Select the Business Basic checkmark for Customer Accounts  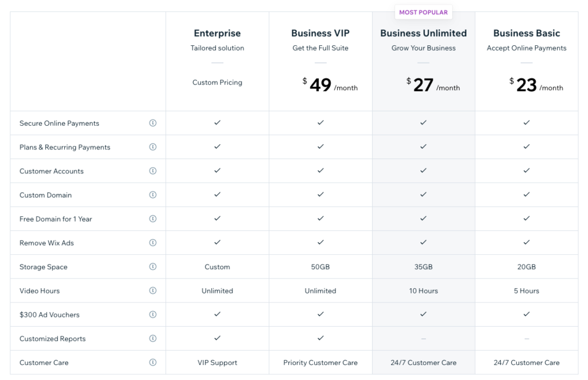[x=526, y=170]
